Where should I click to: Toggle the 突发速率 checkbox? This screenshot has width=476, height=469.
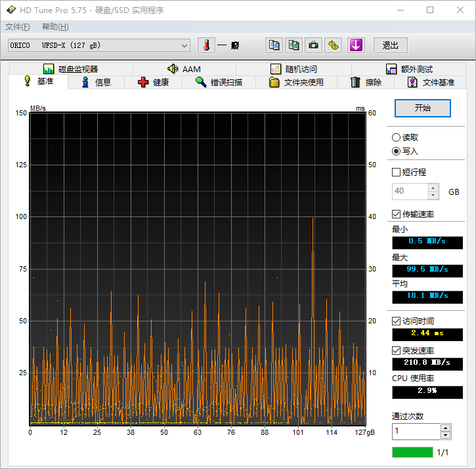pyautogui.click(x=396, y=351)
